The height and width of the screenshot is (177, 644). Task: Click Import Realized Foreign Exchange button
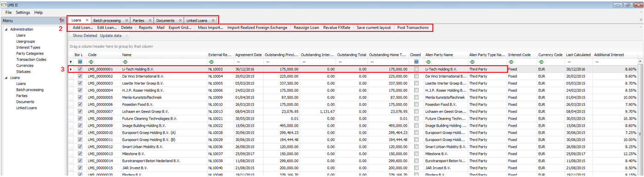coord(257,28)
